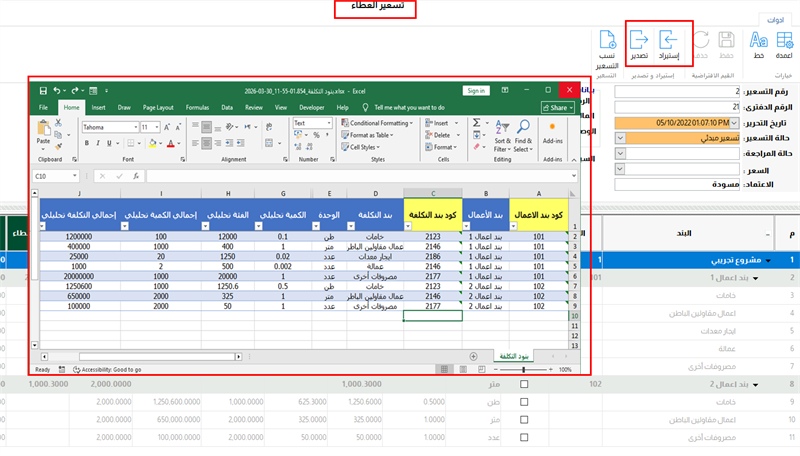Open the حالة التسعير dropdown
Screen dimensions: 800x456
[x=622, y=137]
